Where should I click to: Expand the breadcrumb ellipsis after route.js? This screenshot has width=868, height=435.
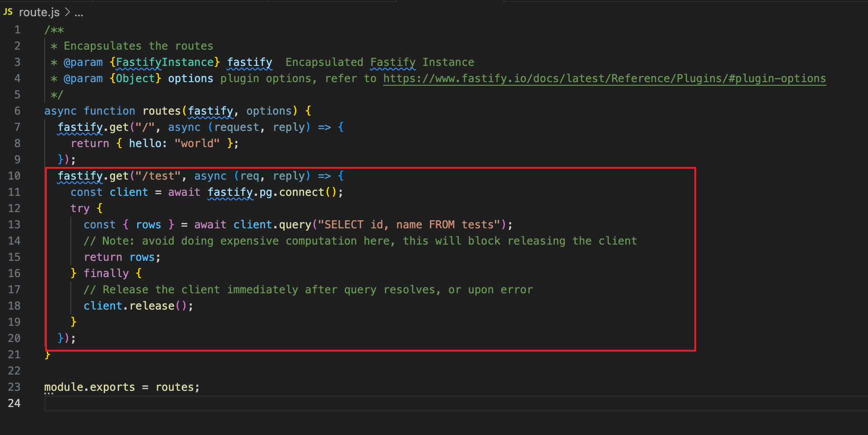[x=79, y=13]
